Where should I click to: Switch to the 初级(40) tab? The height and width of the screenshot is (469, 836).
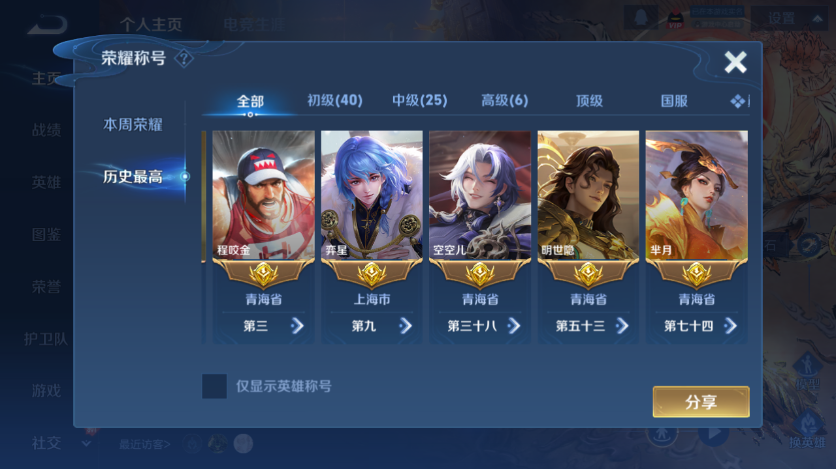335,100
